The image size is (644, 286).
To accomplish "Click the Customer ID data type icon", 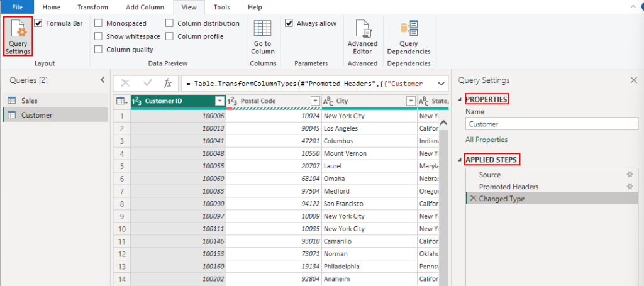I will [x=137, y=101].
